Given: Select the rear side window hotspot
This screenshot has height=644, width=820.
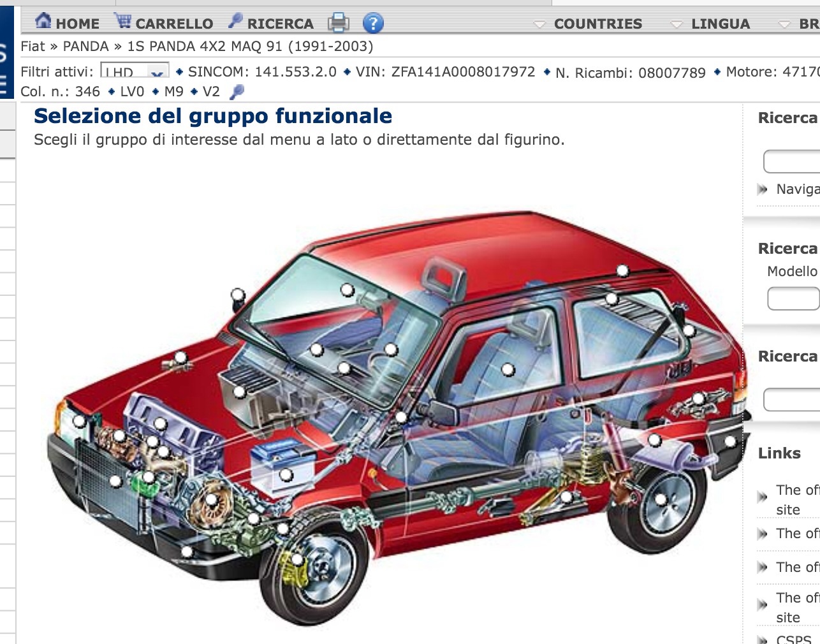Looking at the screenshot, I should pyautogui.click(x=611, y=298).
